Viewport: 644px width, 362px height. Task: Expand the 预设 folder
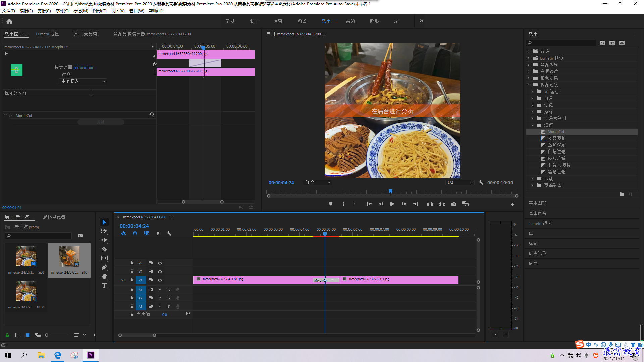[x=529, y=51]
